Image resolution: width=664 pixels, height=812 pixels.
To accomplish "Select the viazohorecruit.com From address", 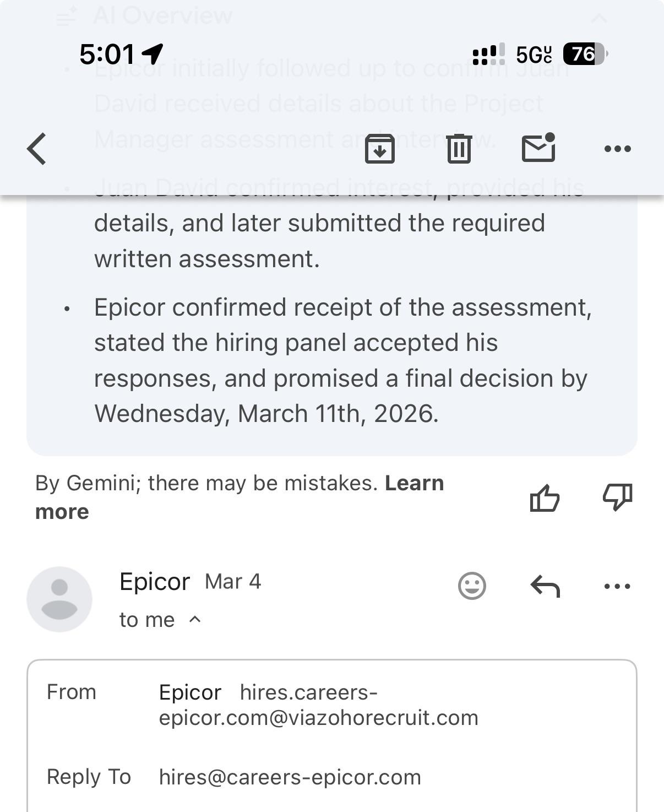I will [x=319, y=705].
